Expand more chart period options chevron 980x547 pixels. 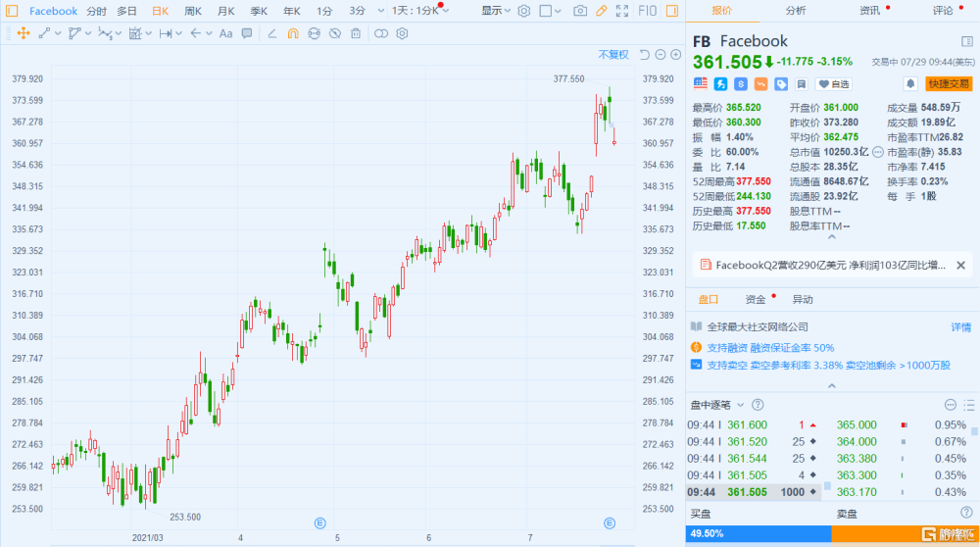pyautogui.click(x=380, y=11)
